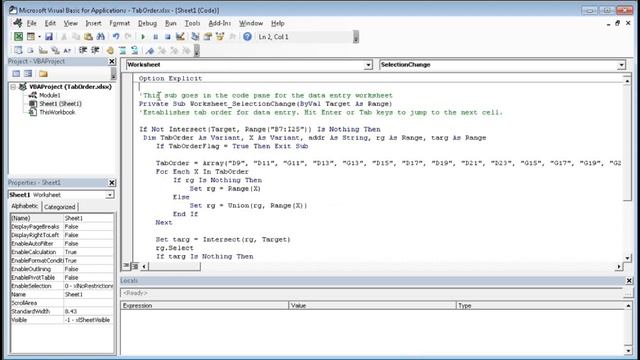This screenshot has width=640, height=360.
Task: Open the Sheet1 Worksheet properties dropdown
Action: (110, 195)
